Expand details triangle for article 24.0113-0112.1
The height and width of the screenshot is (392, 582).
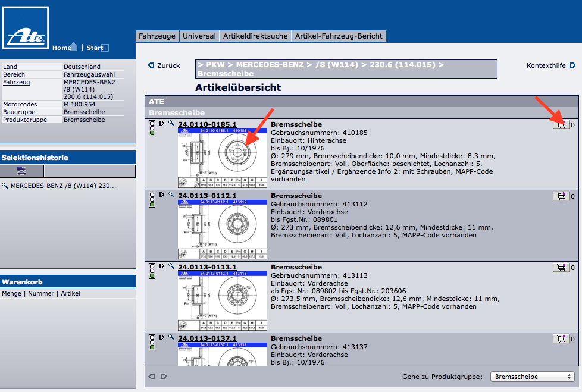pos(162,196)
